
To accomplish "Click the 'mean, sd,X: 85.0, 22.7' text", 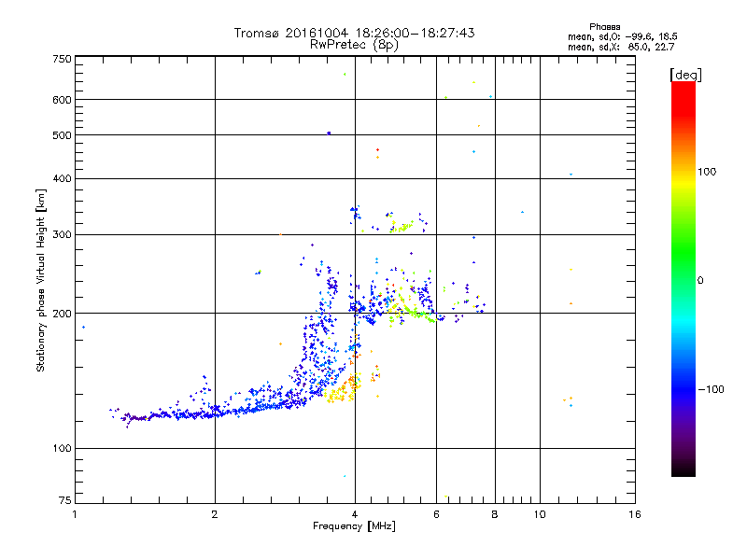I will [x=621, y=47].
